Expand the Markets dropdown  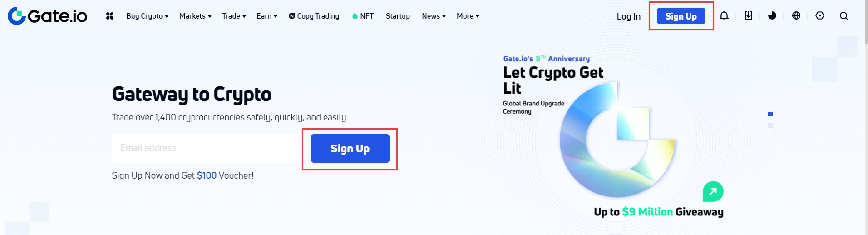pos(195,16)
